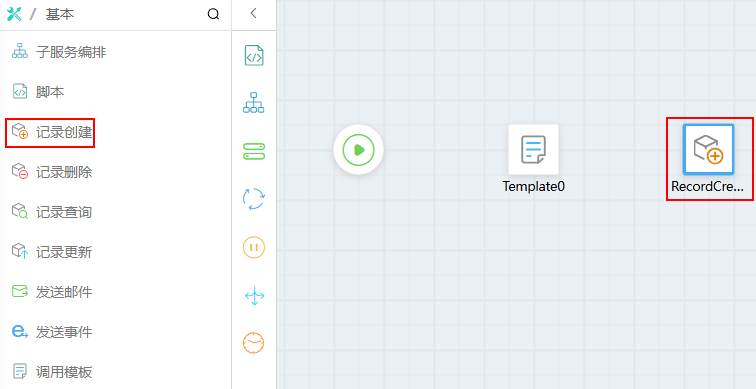756x389 pixels.
Task: Click the wrench tools icon in header
Action: point(14,14)
